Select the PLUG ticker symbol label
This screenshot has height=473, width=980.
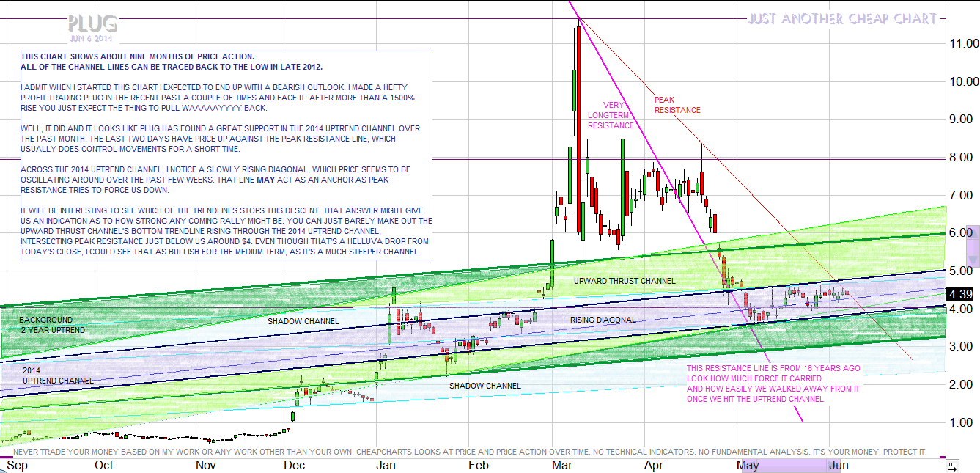(x=92, y=24)
